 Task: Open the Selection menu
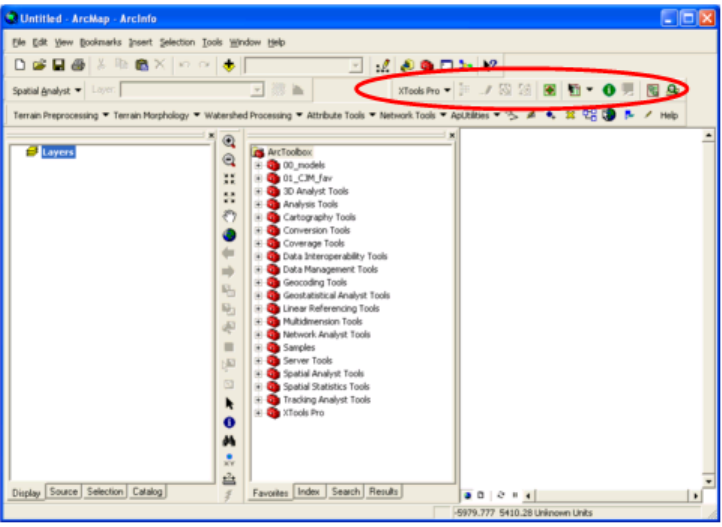pyautogui.click(x=177, y=42)
